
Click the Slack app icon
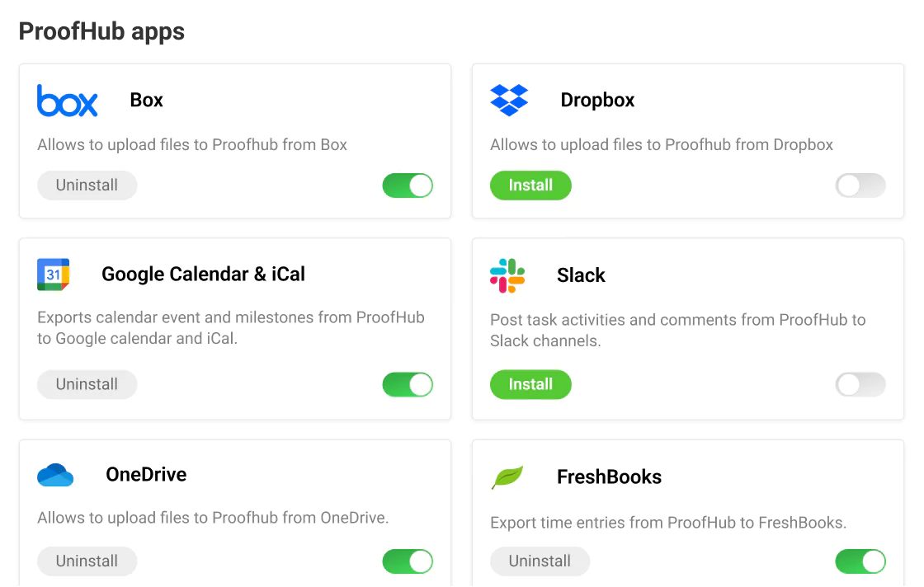507,275
